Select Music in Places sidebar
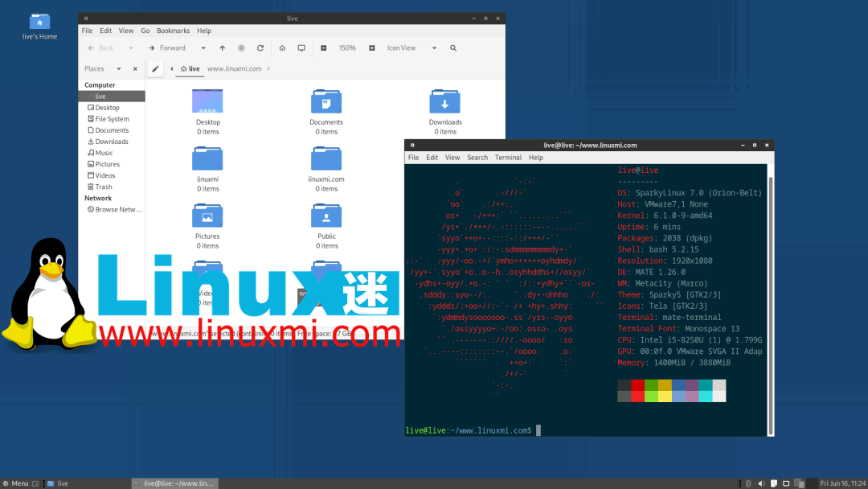868x489 pixels. pyautogui.click(x=112, y=153)
